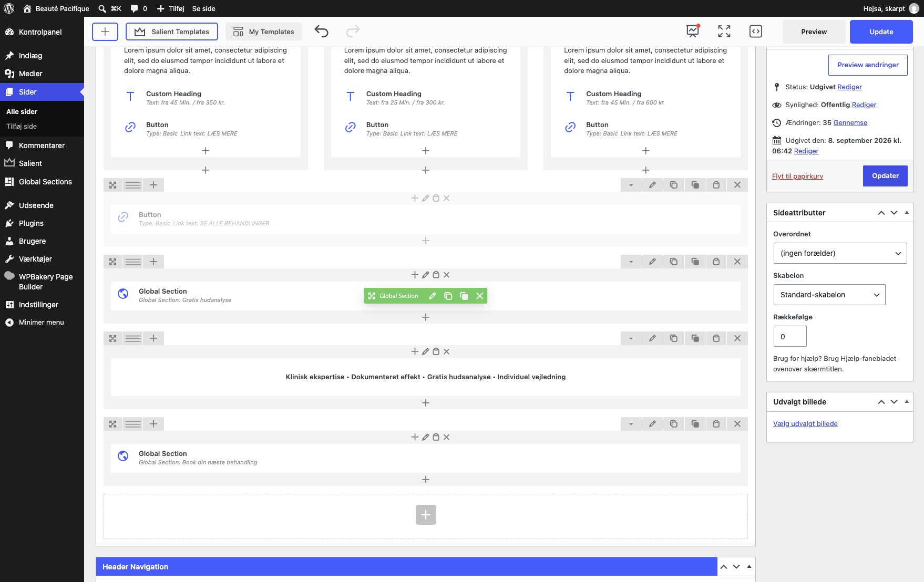This screenshot has width=924, height=582.
Task: Open Global Sections in sidebar menu
Action: point(45,182)
